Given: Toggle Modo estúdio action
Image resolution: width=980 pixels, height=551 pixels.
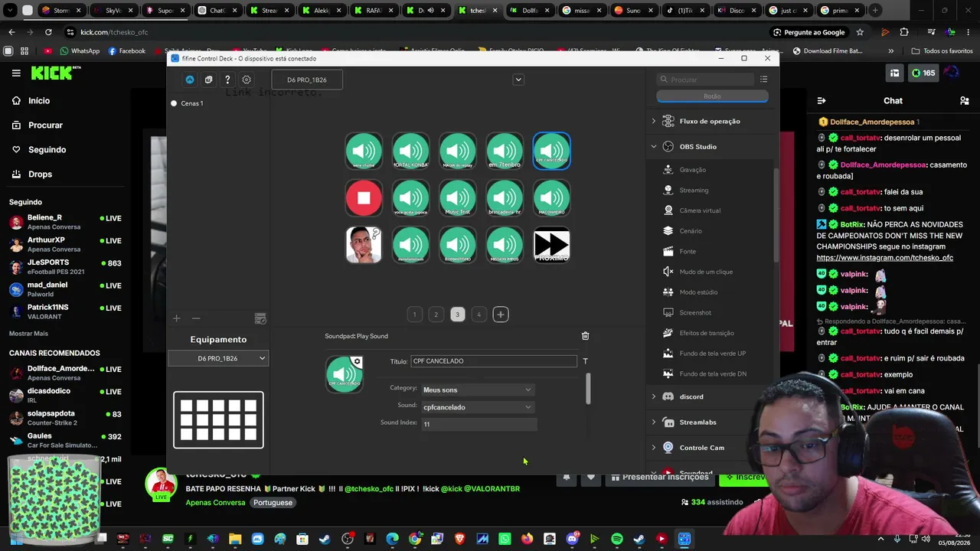Looking at the screenshot, I should 698,292.
